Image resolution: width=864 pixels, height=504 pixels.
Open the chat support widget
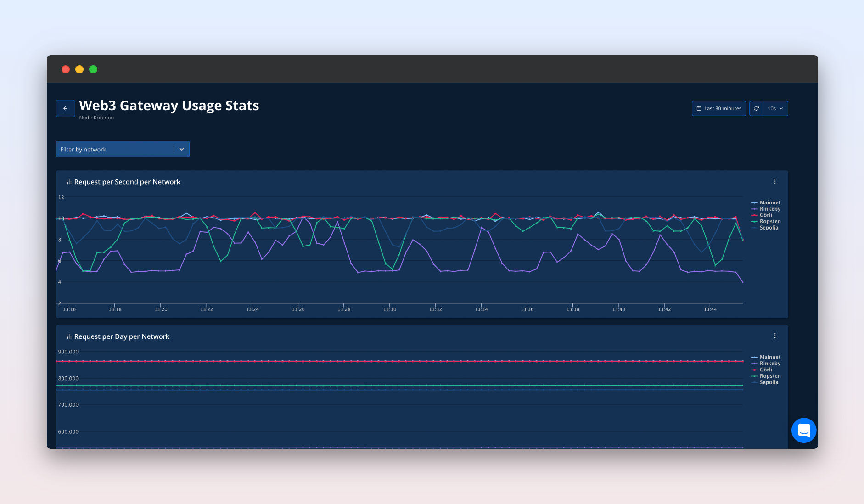tap(803, 430)
